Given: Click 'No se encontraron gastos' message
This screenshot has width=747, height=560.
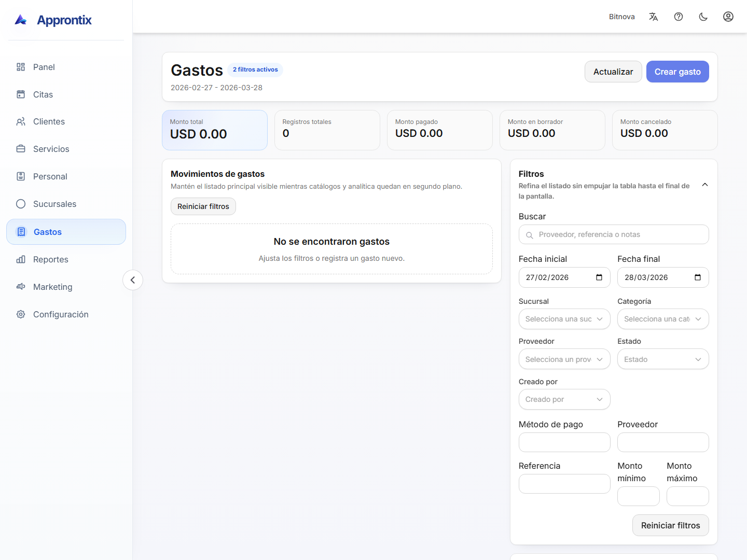Looking at the screenshot, I should pyautogui.click(x=331, y=242).
